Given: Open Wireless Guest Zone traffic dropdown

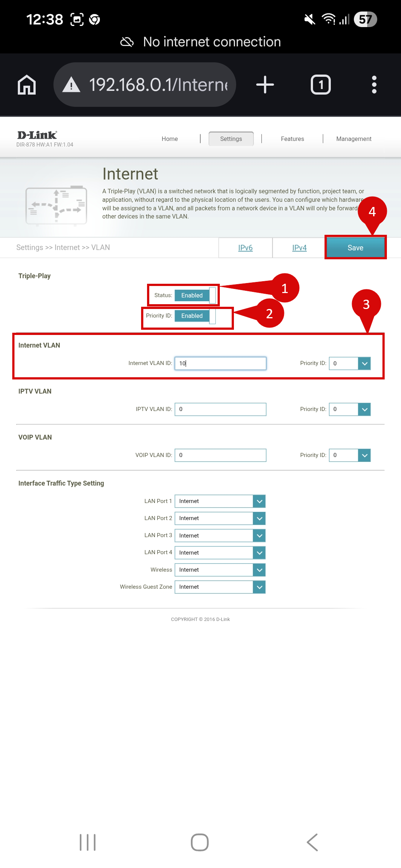Looking at the screenshot, I should (220, 587).
